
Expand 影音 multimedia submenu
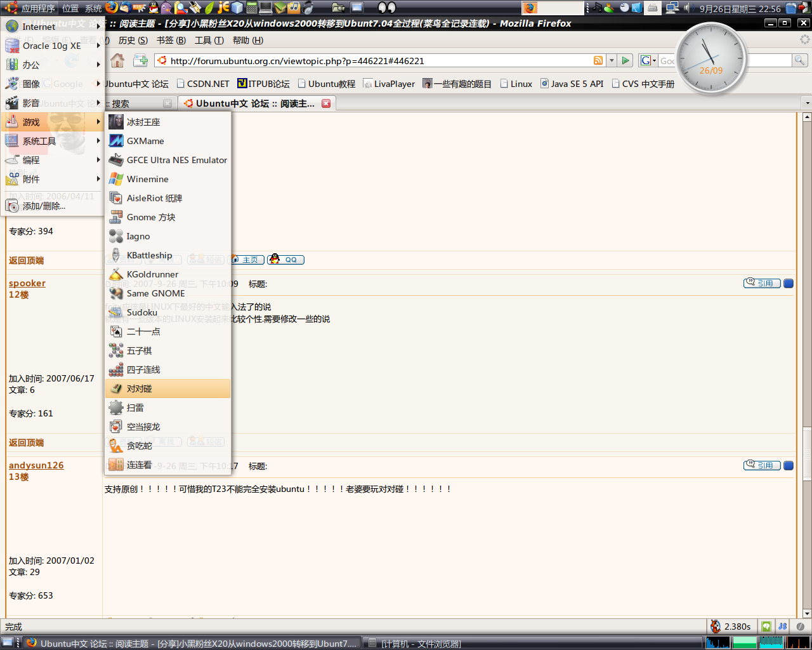(53, 103)
